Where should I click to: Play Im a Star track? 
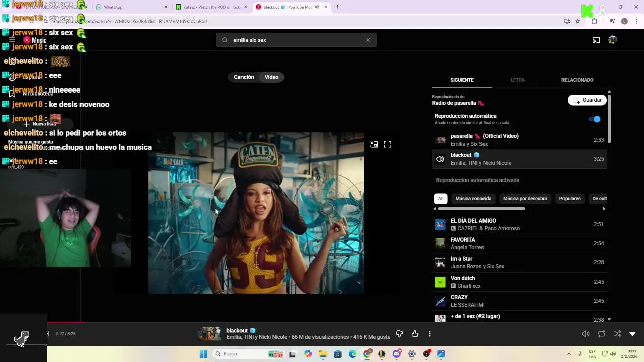pos(519,262)
